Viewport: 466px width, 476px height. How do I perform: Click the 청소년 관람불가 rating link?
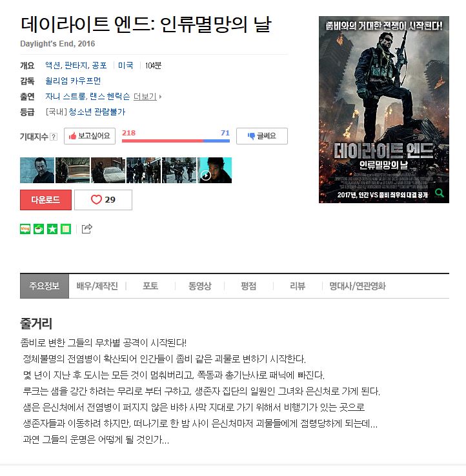pos(97,112)
